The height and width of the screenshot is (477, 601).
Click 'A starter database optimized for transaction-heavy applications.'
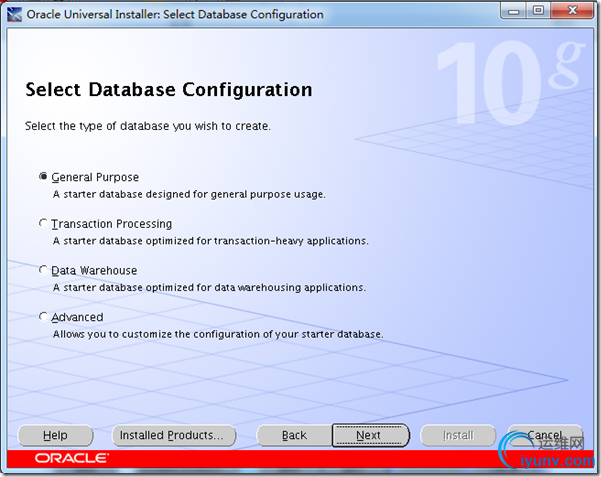coord(211,241)
